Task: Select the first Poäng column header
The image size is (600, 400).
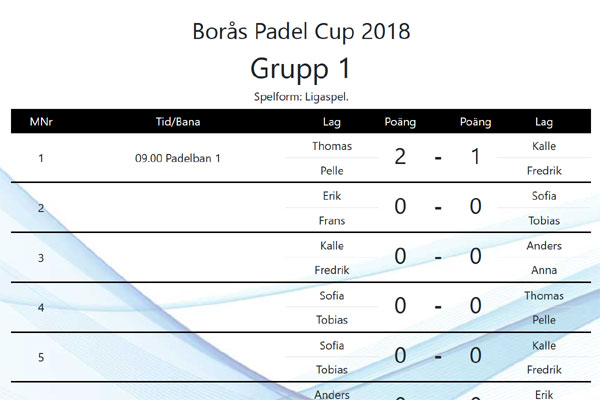Action: pyautogui.click(x=400, y=122)
